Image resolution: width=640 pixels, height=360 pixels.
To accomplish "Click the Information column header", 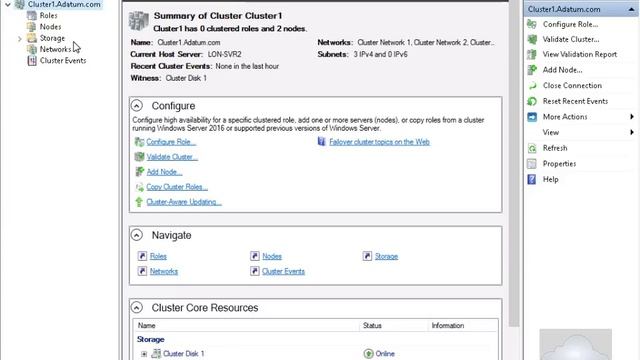I will [462, 325].
